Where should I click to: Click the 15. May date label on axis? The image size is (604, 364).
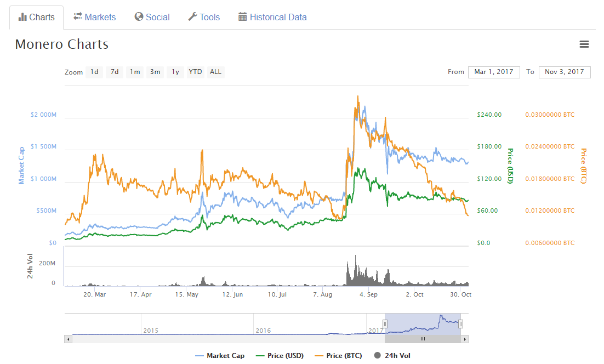tap(187, 295)
